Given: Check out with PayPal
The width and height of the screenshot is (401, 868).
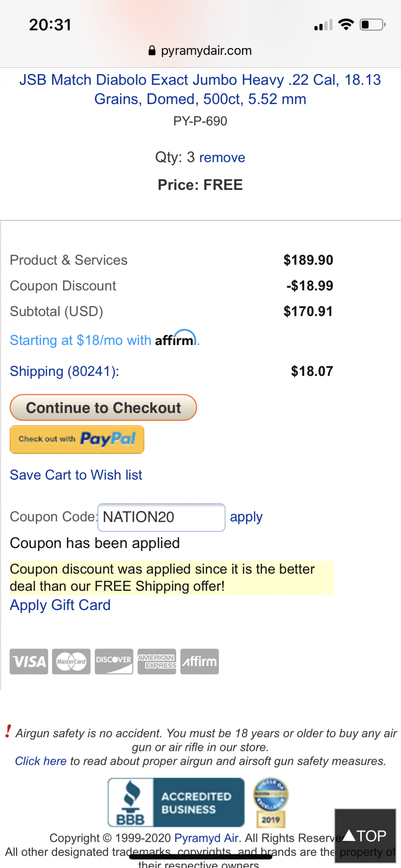Looking at the screenshot, I should pyautogui.click(x=77, y=439).
